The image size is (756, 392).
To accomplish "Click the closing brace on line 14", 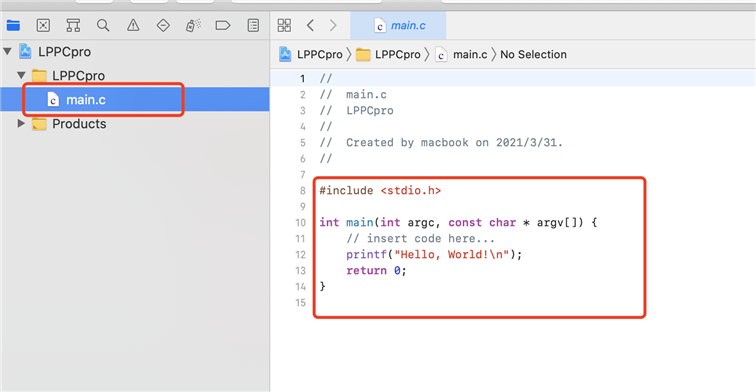I will 323,286.
